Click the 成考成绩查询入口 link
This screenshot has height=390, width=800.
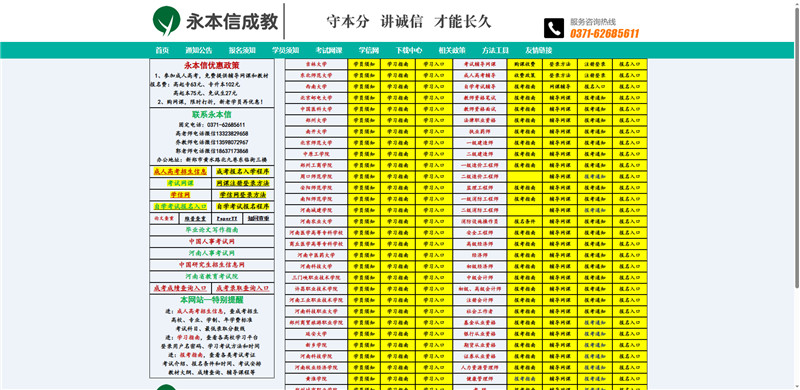(x=180, y=288)
